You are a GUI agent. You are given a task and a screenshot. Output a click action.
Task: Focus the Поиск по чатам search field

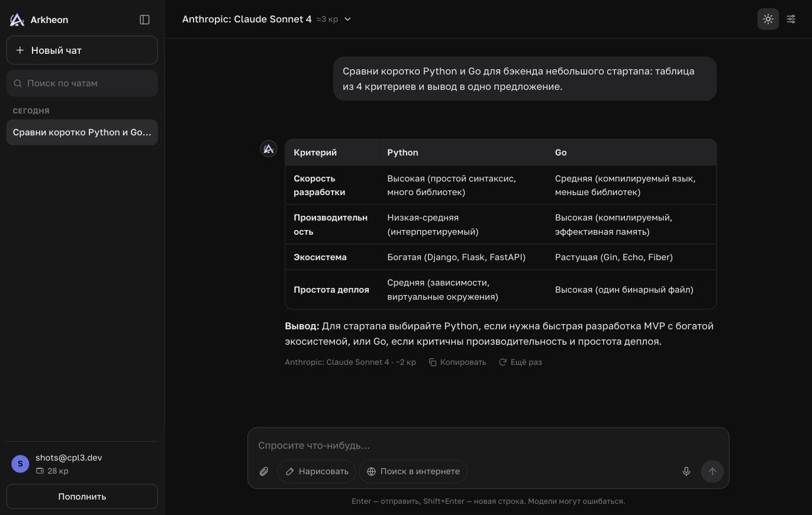82,83
